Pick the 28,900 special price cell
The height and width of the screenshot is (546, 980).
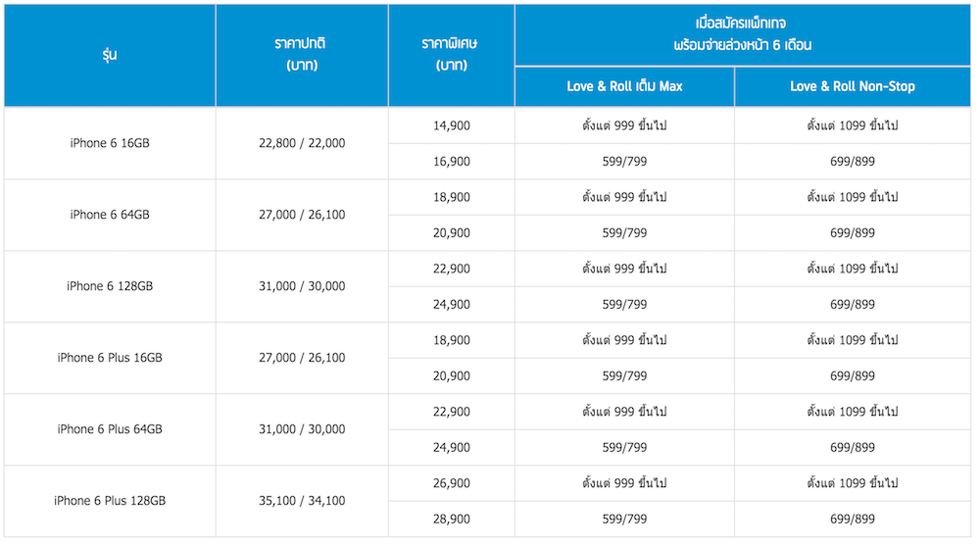tap(451, 519)
